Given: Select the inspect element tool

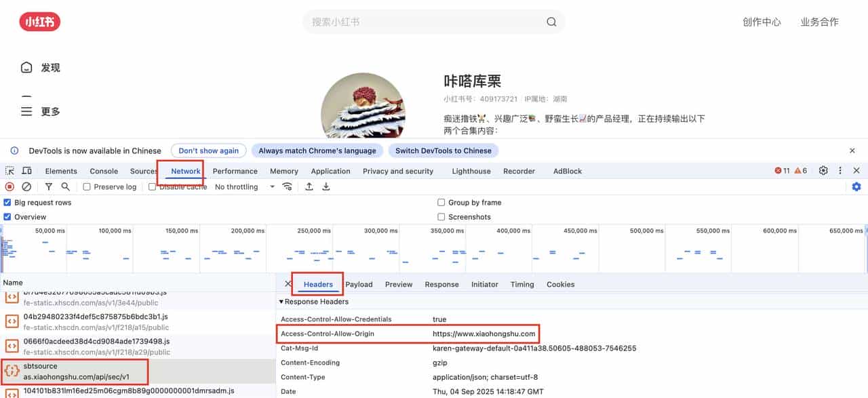Looking at the screenshot, I should 9,171.
